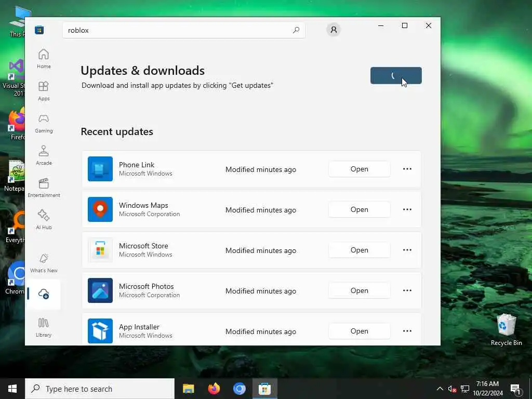The height and width of the screenshot is (399, 532).
Task: Open the Apps section
Action: 44,91
